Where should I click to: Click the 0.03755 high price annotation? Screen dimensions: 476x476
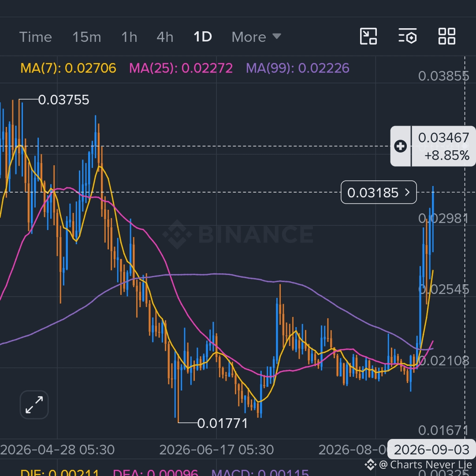(x=64, y=100)
